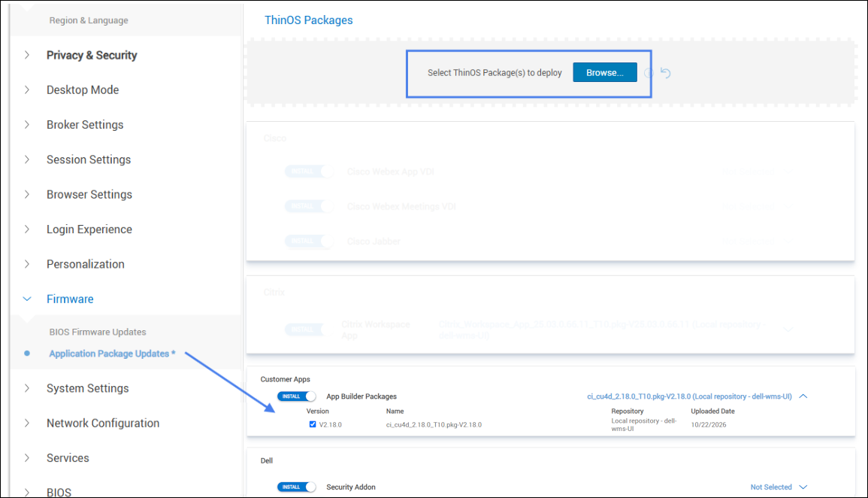Expand System Settings section
Screen dimensions: 868x498
tap(26, 388)
